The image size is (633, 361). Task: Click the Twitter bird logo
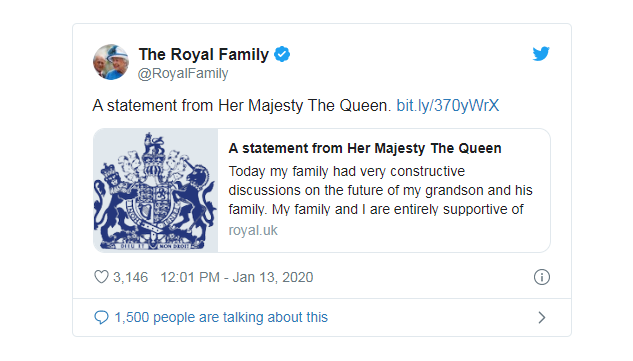(x=541, y=53)
